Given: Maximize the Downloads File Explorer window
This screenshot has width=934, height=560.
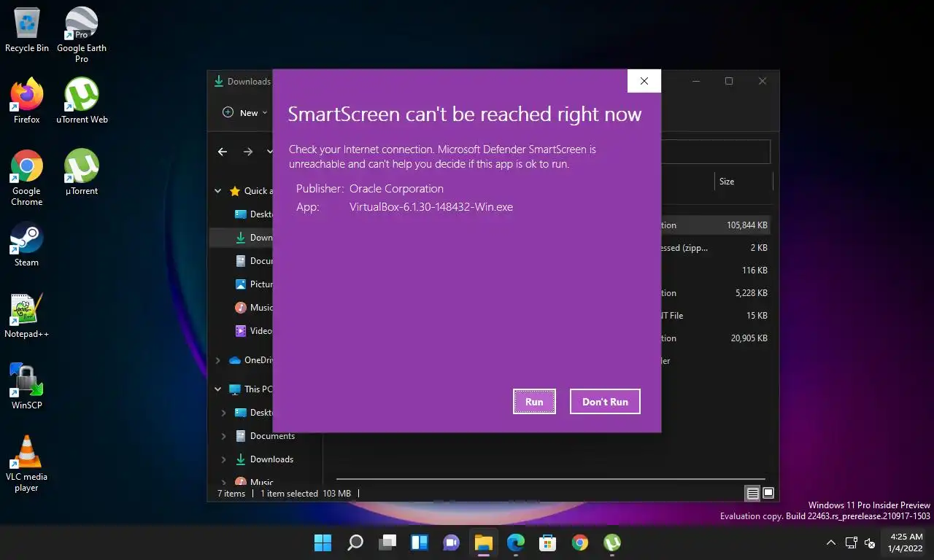Looking at the screenshot, I should (728, 81).
